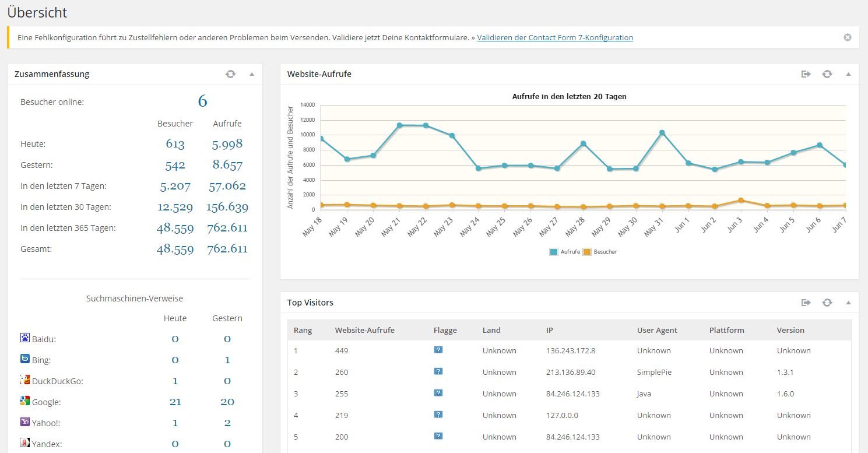The image size is (868, 453).
Task: Open Website-Aufrufe detail page icon
Action: (x=806, y=74)
